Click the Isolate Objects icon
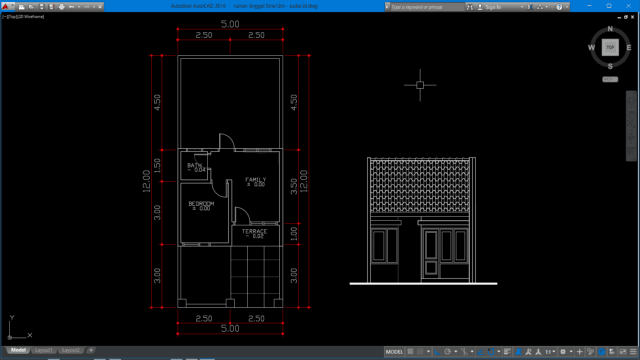This screenshot has height=360, width=640. [x=611, y=352]
